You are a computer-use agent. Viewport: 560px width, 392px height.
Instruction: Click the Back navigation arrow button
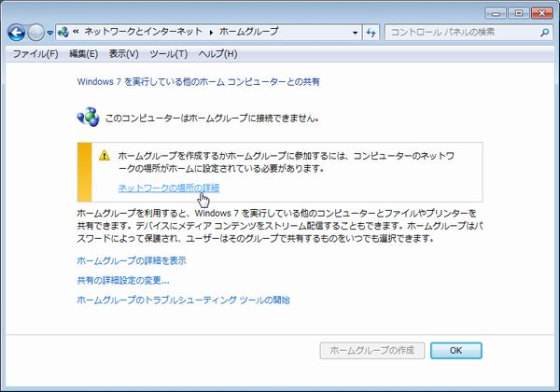click(17, 33)
